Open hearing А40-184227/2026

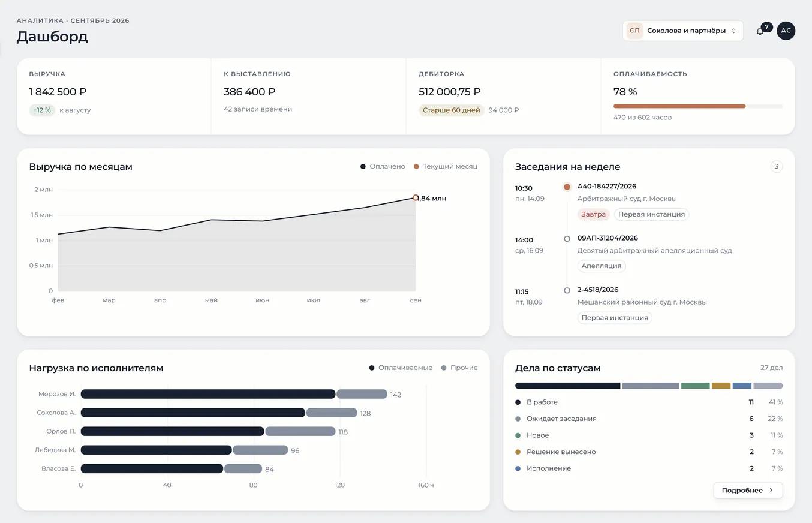(607, 187)
